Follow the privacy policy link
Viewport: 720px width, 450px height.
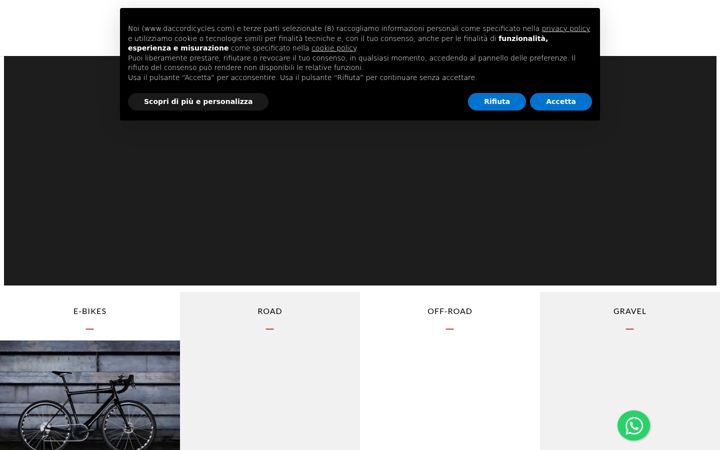[x=566, y=28]
